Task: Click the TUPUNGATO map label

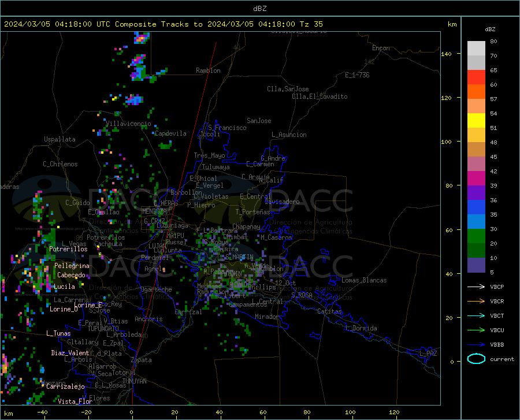Action: coord(103,329)
